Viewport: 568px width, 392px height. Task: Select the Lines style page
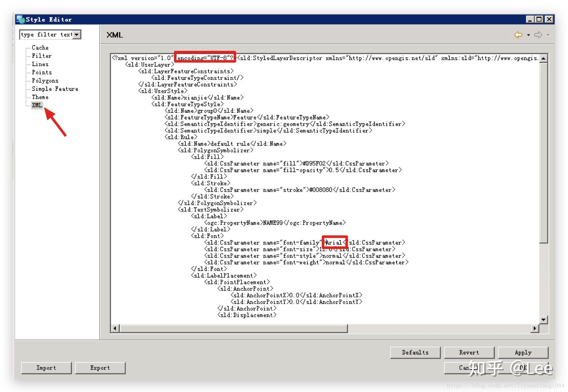[40, 64]
